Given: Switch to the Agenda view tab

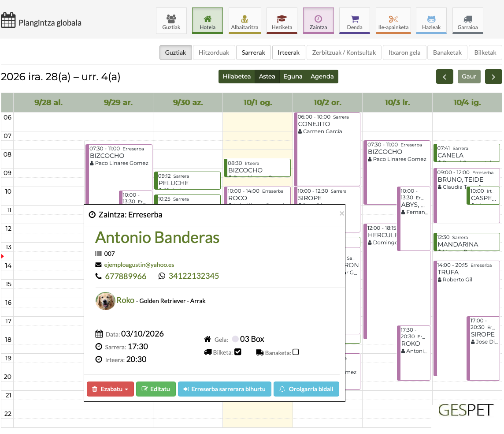Looking at the screenshot, I should 322,77.
